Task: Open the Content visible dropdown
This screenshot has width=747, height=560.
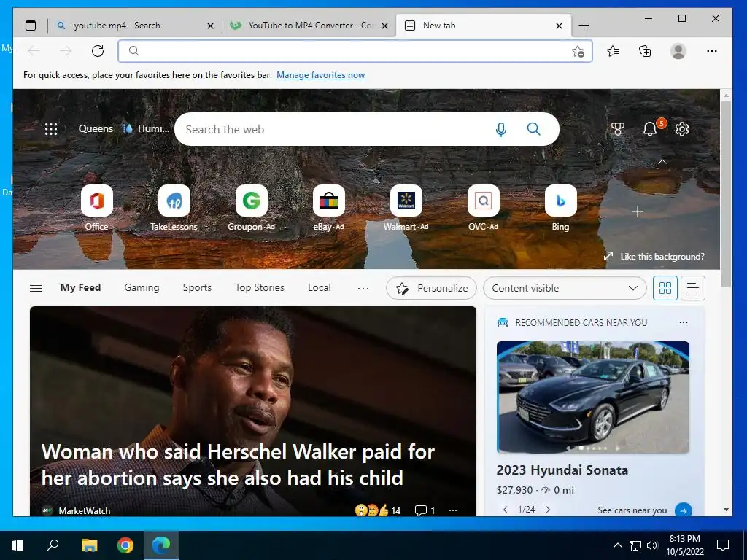Action: pos(565,288)
